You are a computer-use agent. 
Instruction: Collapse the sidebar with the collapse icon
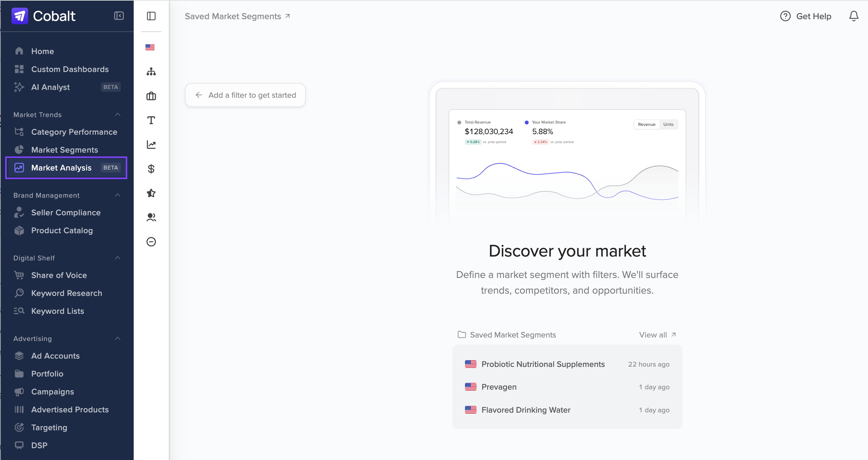coord(119,16)
